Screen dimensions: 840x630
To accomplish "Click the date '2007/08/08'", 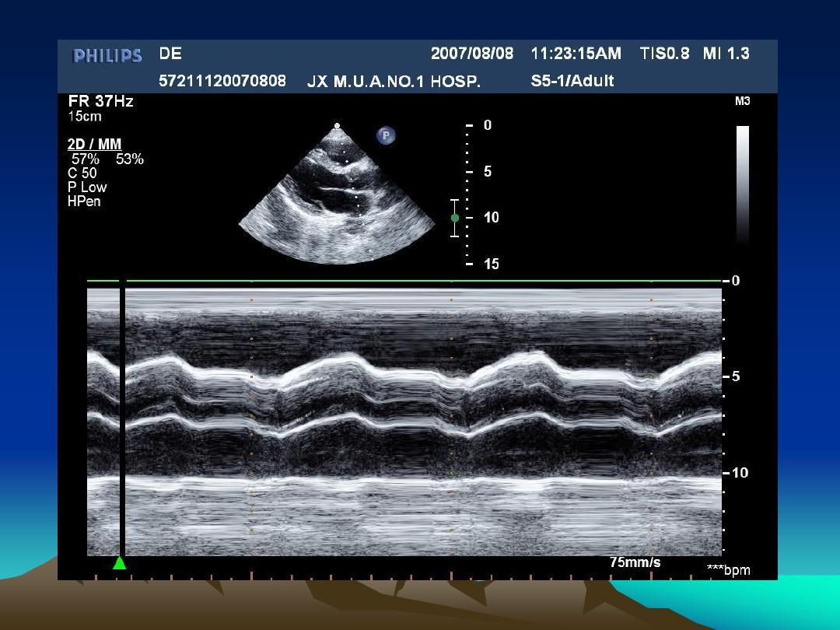I will [x=472, y=54].
